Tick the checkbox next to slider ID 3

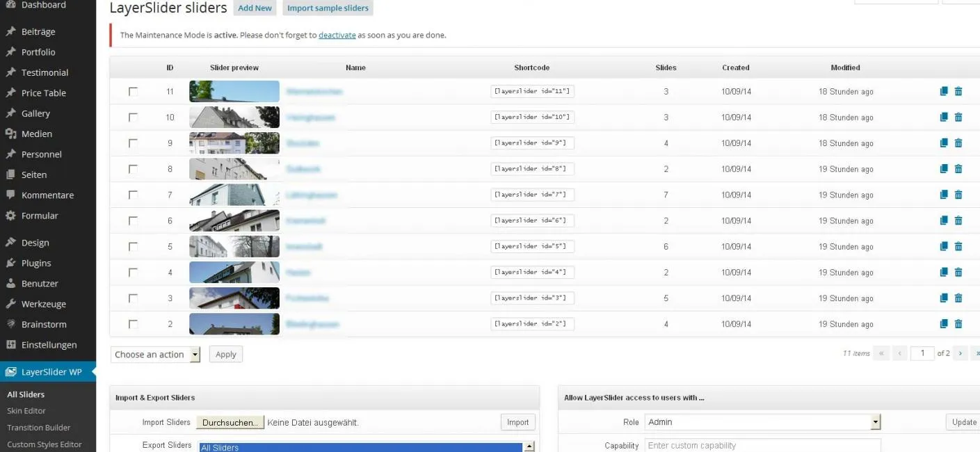133,298
